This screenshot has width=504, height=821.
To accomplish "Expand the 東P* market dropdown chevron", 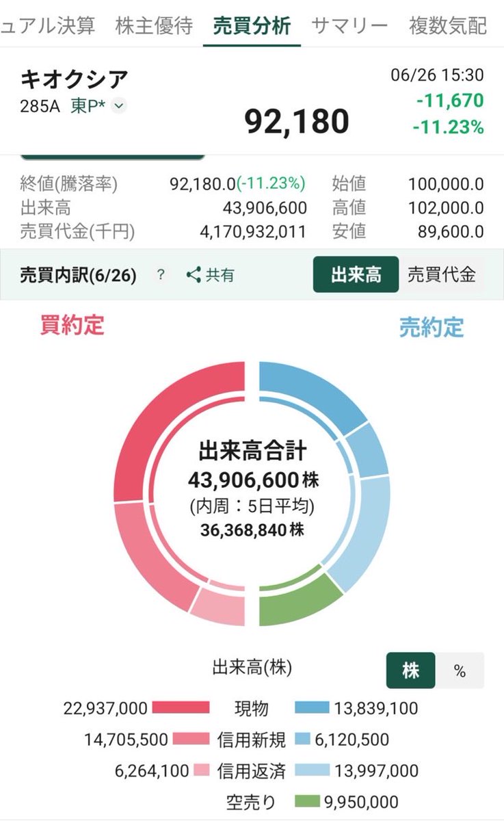I will pos(119,106).
